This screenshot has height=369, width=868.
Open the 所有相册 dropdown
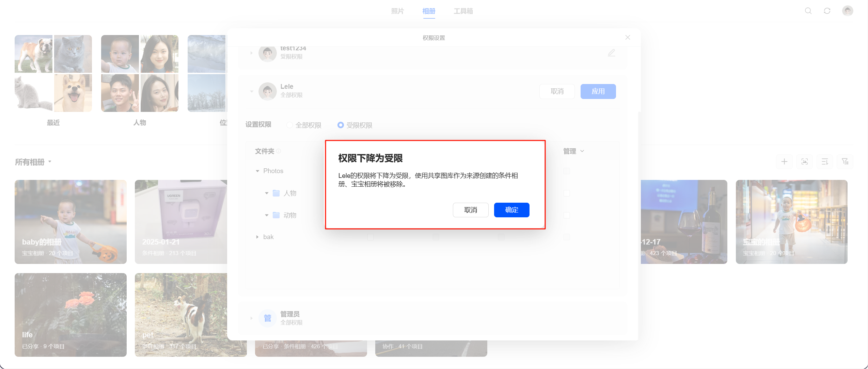(33, 162)
